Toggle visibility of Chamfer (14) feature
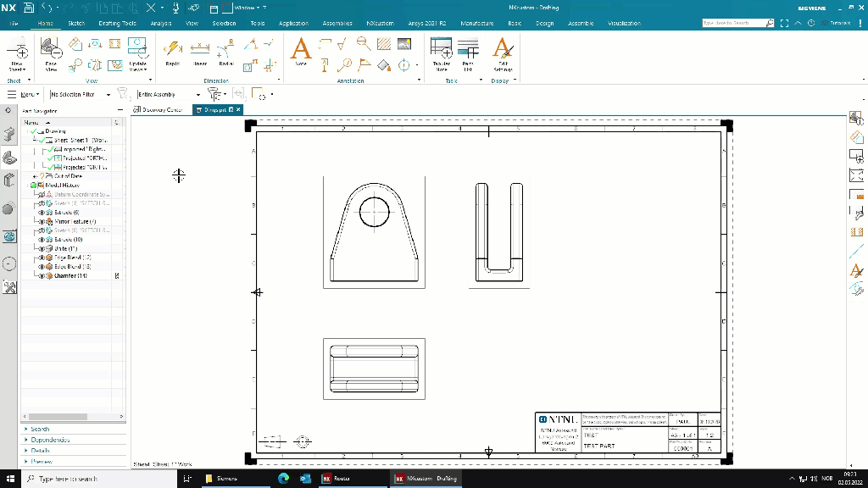Viewport: 868px width, 488px height. pos(41,275)
